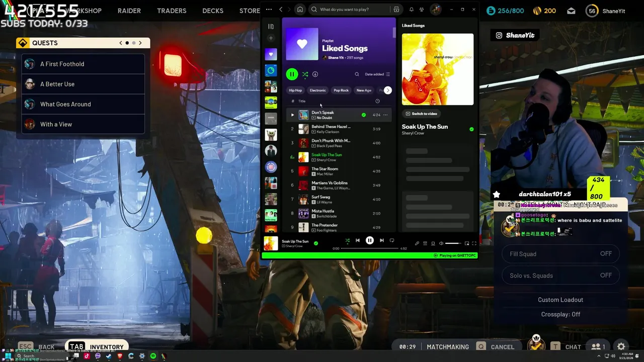The height and width of the screenshot is (362, 644).
Task: Open DECKS tab in game menu
Action: pos(213,11)
